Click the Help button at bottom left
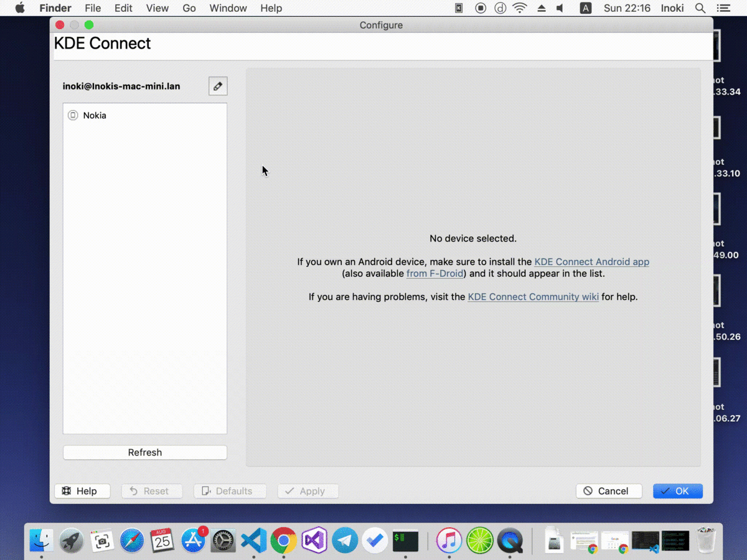747x560 pixels. click(x=82, y=491)
